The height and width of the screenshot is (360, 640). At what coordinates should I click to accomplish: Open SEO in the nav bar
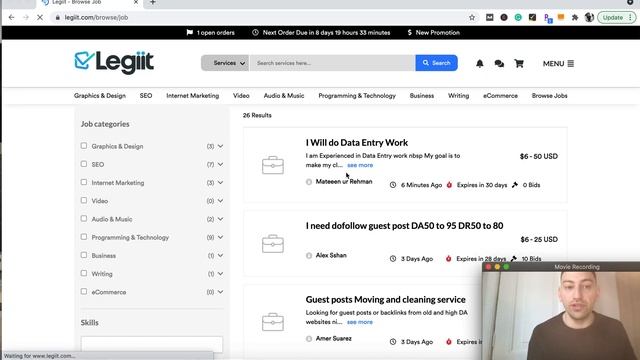click(146, 96)
